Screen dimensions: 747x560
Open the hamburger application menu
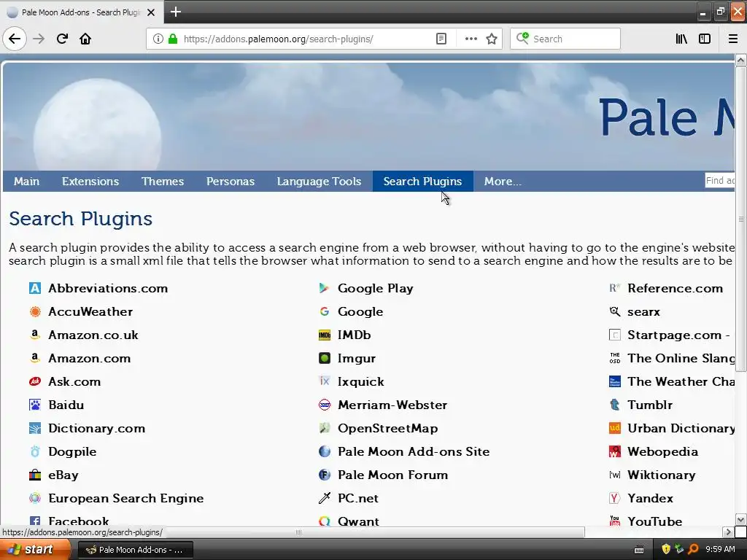(x=732, y=39)
